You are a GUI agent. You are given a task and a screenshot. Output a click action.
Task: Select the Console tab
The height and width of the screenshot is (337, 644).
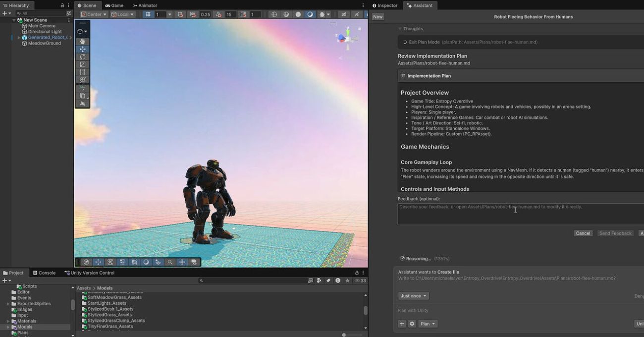(x=44, y=273)
